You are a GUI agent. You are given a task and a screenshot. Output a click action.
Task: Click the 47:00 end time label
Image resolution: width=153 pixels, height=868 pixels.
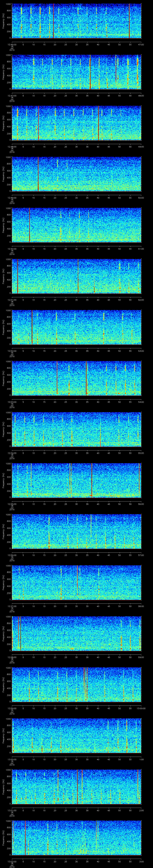pos(141,44)
